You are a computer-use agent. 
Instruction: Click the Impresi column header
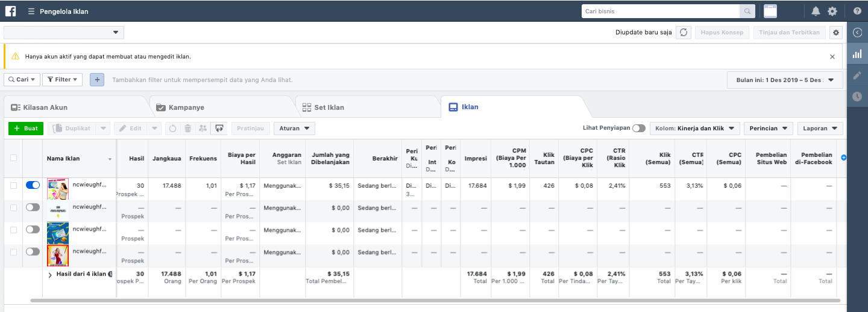tap(476, 159)
